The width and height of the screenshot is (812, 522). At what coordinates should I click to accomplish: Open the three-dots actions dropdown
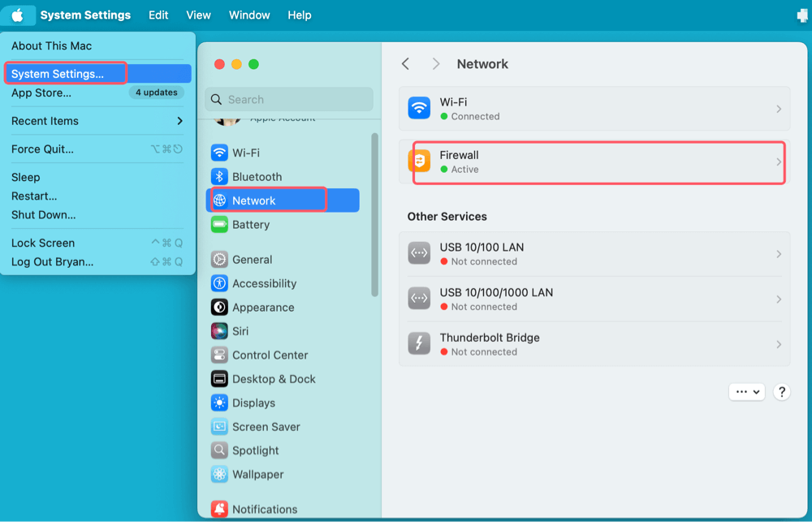point(746,391)
